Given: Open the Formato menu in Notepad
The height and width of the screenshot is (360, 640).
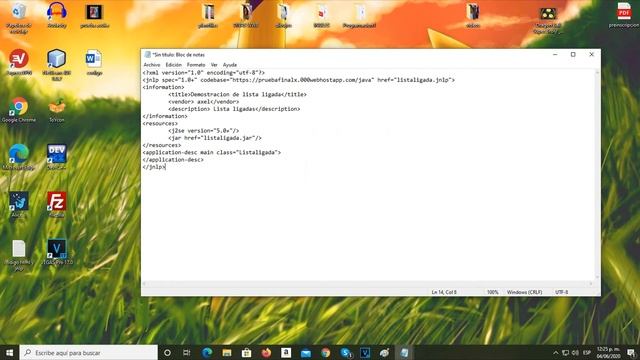Looking at the screenshot, I should [196, 65].
